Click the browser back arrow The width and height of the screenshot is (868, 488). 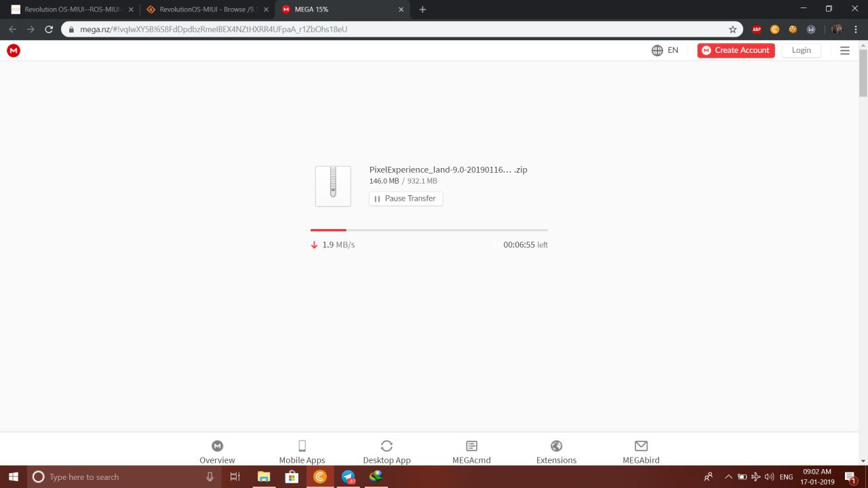pyautogui.click(x=12, y=29)
